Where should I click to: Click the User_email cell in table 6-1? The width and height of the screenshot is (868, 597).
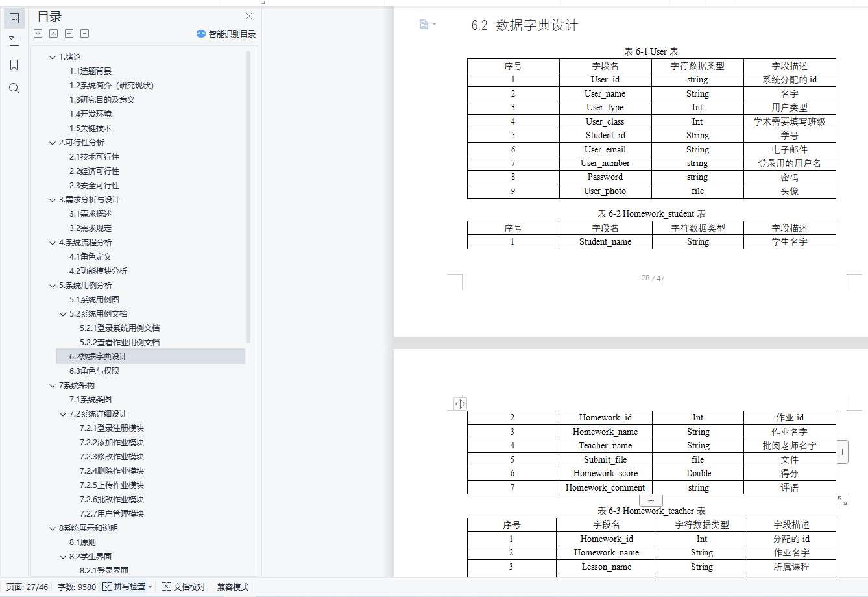[x=605, y=149]
